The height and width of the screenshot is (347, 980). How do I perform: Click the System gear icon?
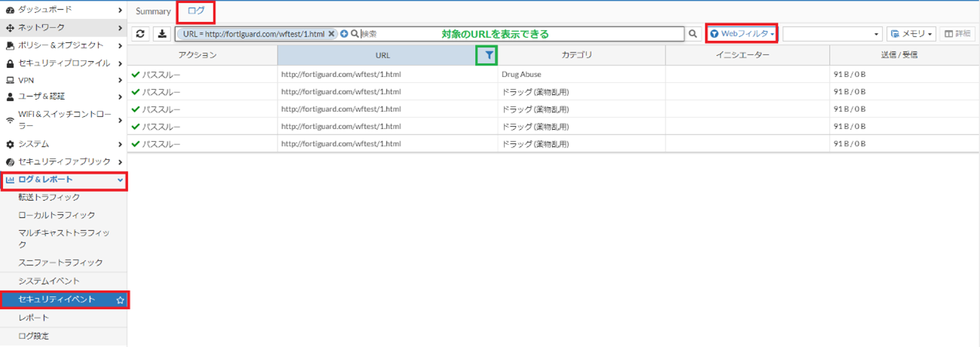[10, 144]
